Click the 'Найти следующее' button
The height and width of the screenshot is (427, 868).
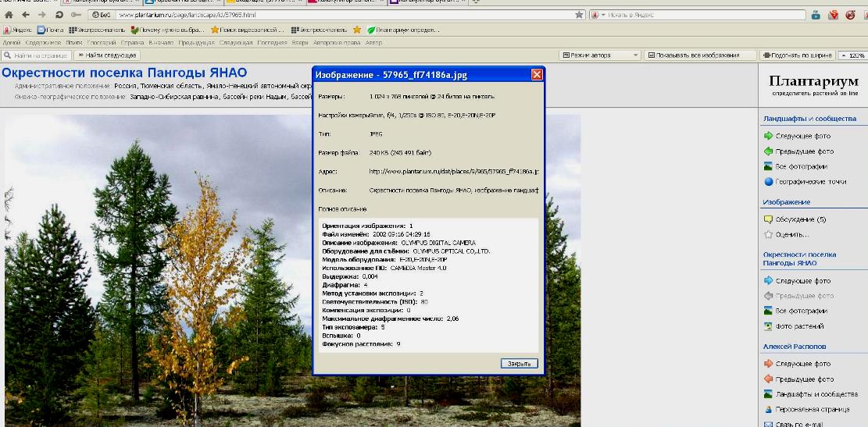106,55
